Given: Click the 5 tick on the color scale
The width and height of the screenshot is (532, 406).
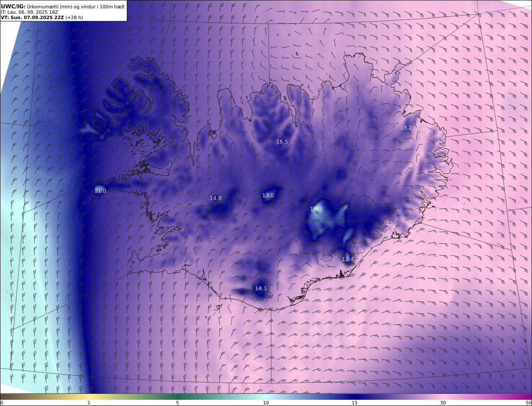Looking at the screenshot, I should 177,403.
